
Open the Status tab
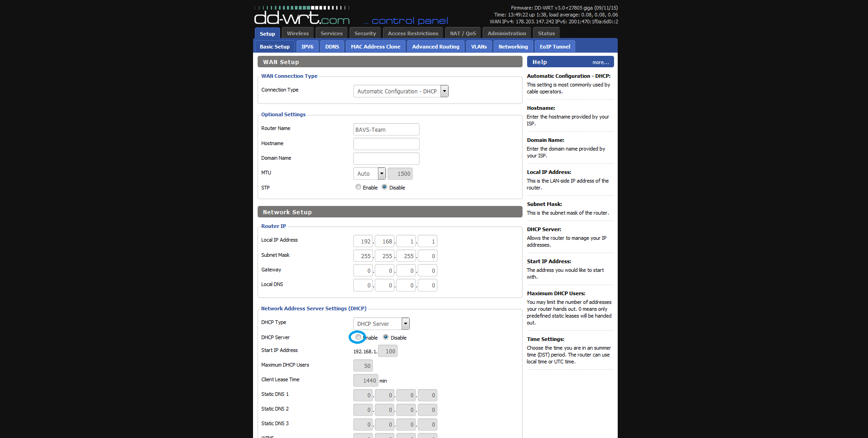(x=546, y=33)
